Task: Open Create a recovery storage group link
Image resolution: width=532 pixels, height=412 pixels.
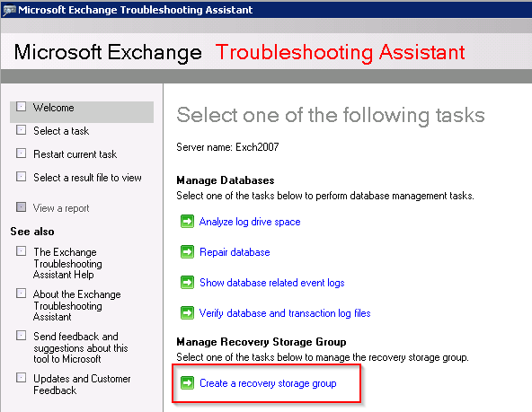Action: pos(268,383)
